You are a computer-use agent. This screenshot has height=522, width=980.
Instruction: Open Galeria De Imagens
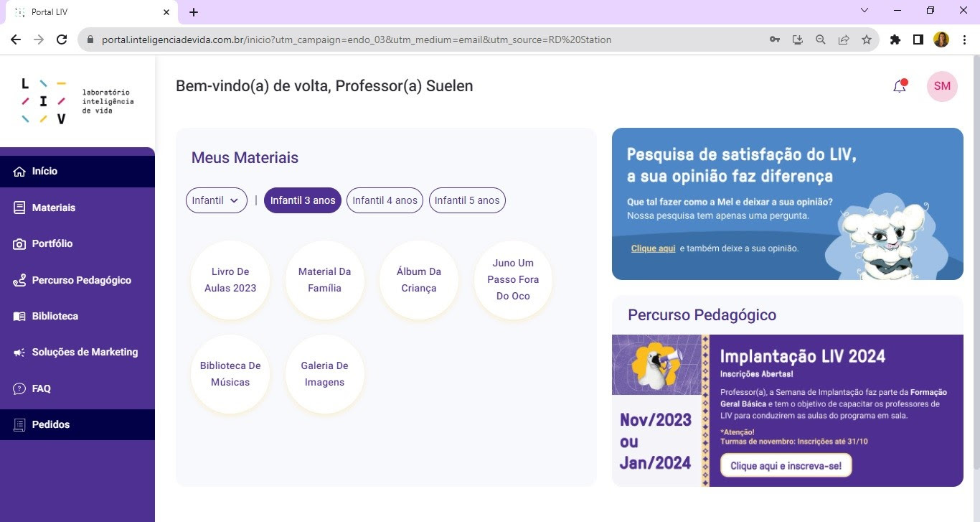click(x=325, y=374)
